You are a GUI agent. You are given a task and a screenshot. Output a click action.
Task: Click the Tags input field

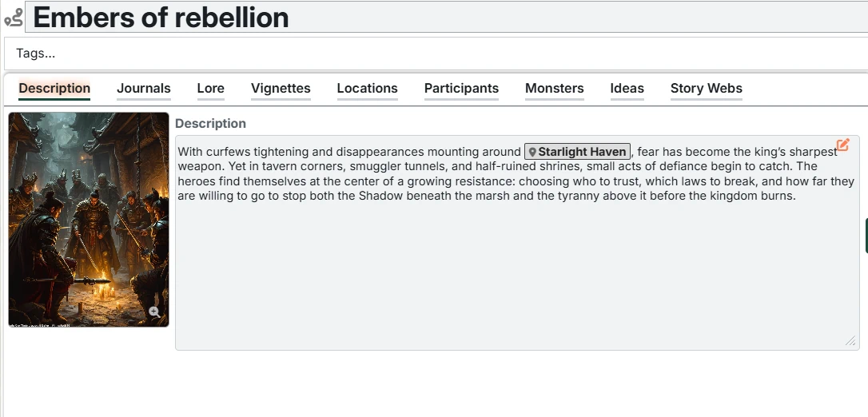pyautogui.click(x=432, y=54)
